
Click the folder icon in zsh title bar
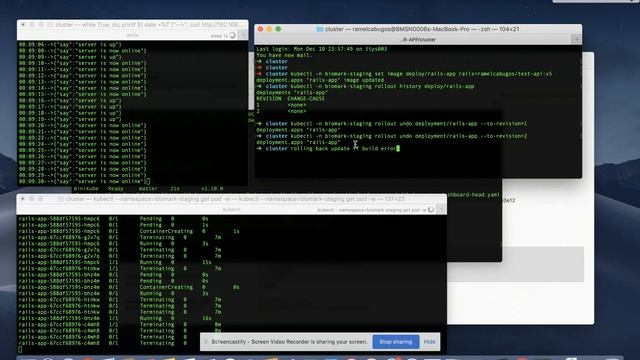pos(320,29)
